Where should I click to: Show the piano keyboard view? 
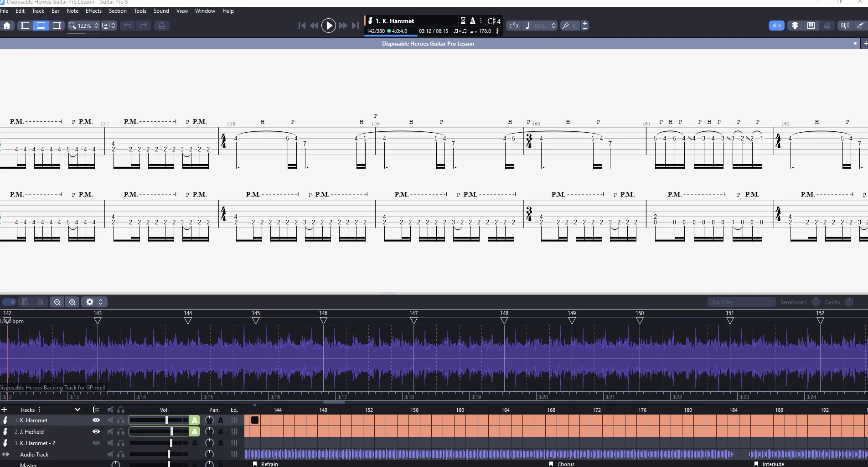pos(811,26)
